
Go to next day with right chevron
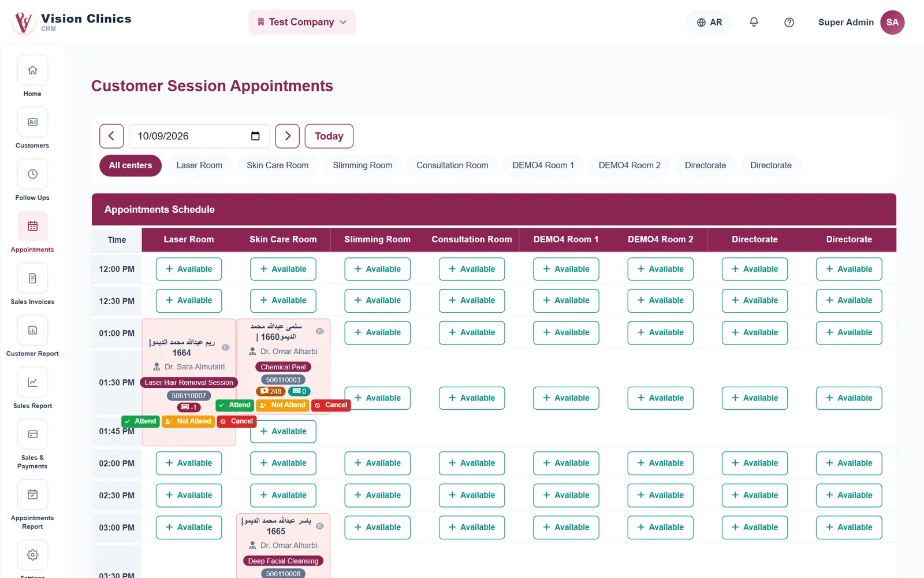pos(288,136)
